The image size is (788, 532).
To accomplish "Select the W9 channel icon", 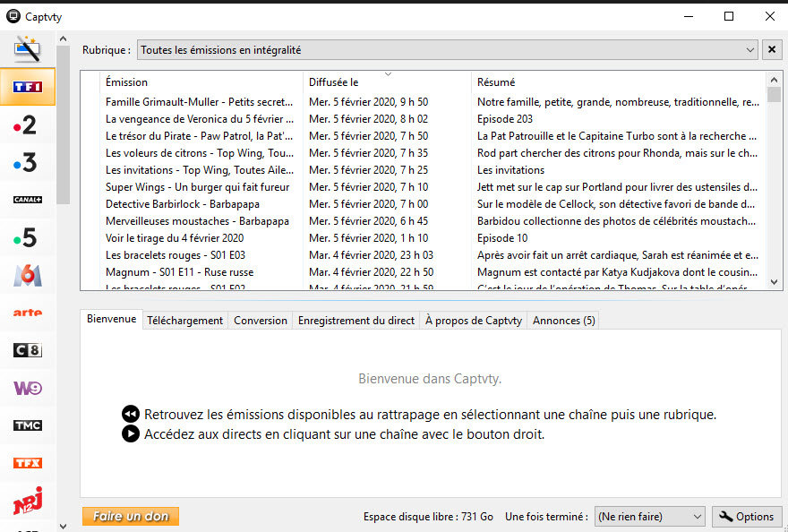I will [28, 388].
